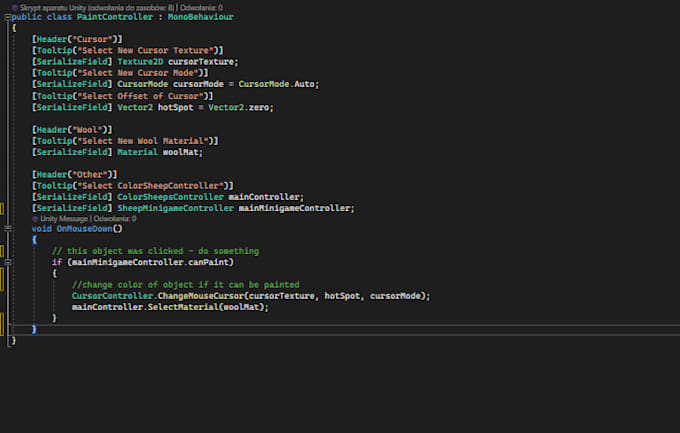The width and height of the screenshot is (680, 433).
Task: Click the PaintController class name
Action: pyautogui.click(x=114, y=17)
